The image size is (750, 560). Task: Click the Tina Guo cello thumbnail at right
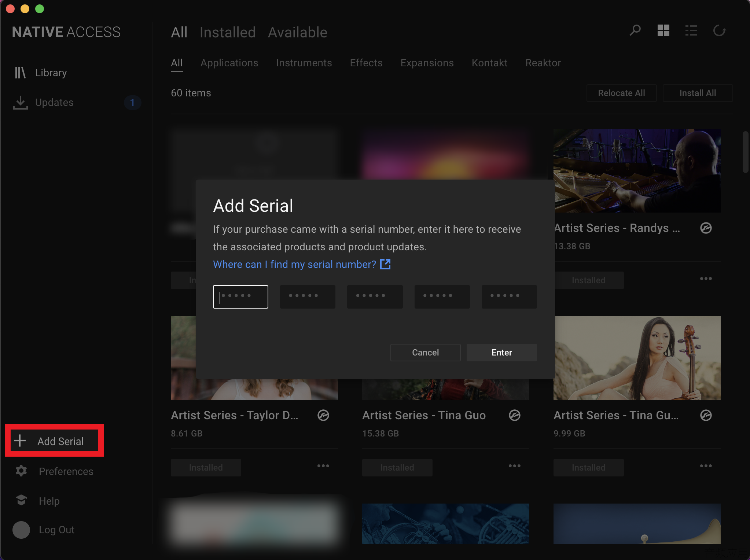(637, 358)
